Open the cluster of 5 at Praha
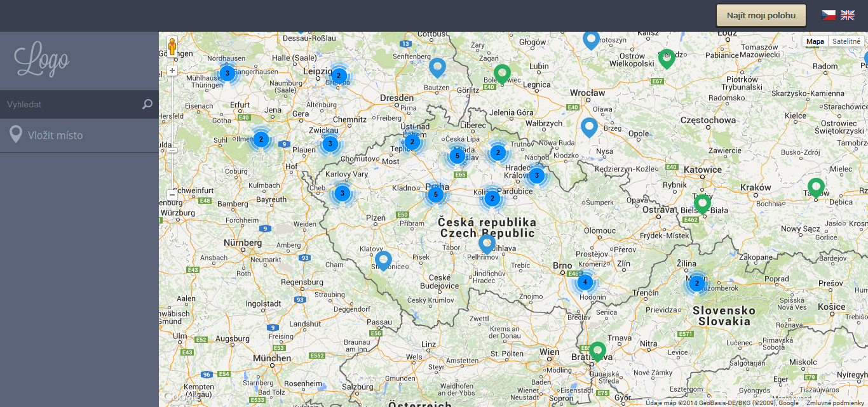This screenshot has height=407, width=868. coord(435,194)
